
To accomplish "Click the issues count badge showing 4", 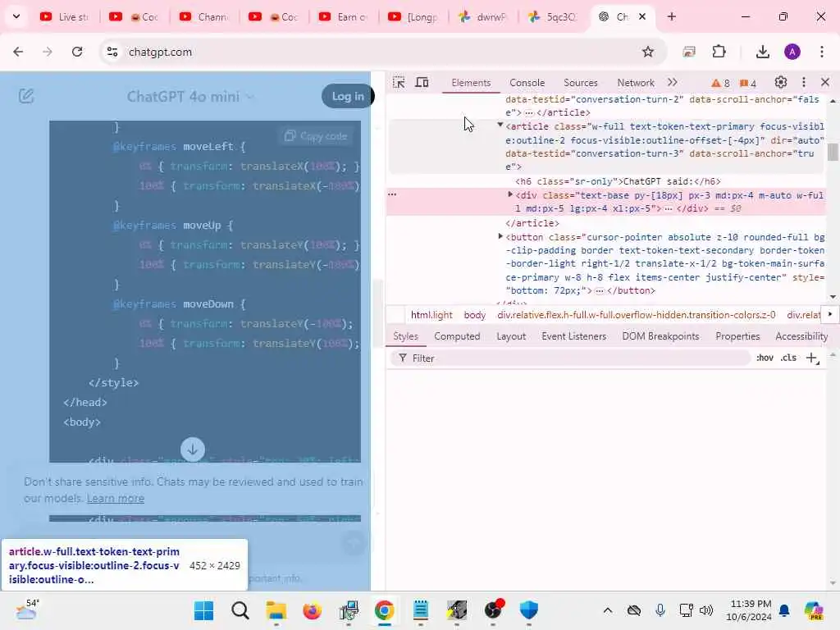I will point(748,83).
